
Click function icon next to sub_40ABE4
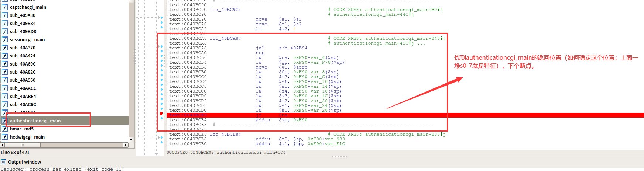click(x=5, y=96)
